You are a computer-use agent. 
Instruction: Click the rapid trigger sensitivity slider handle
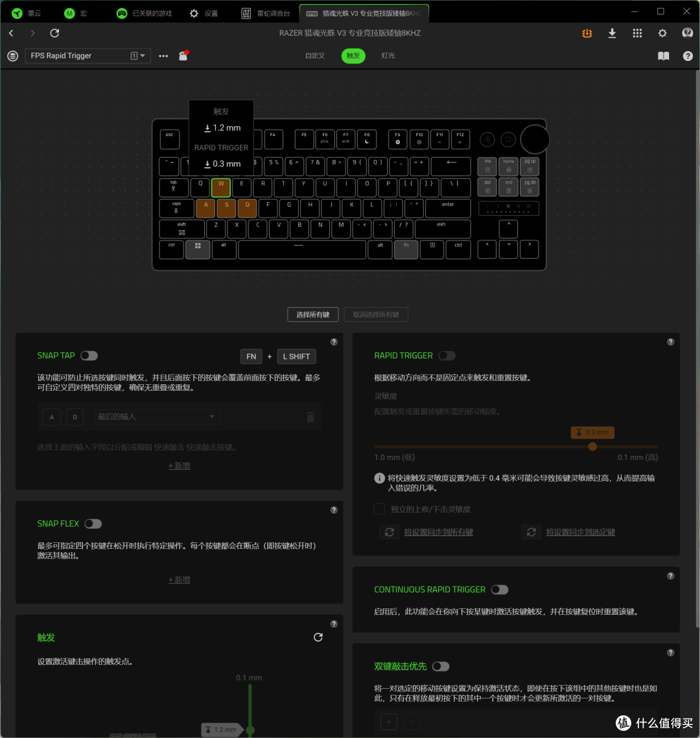tap(592, 446)
